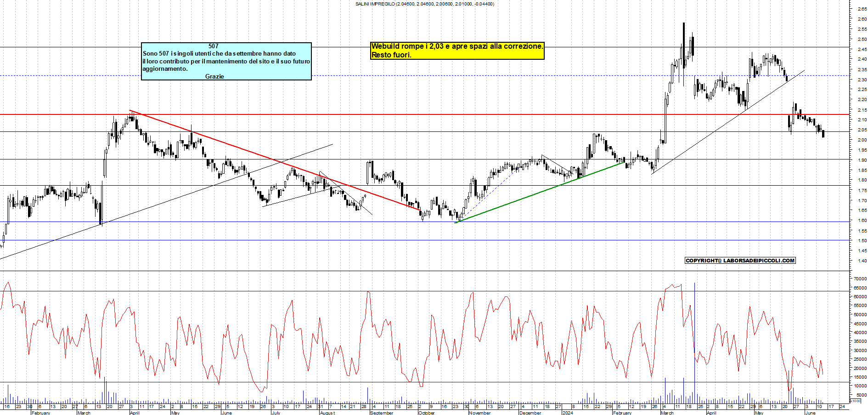
Task: Click the 2024 year label on time axis
Action: click(568, 413)
